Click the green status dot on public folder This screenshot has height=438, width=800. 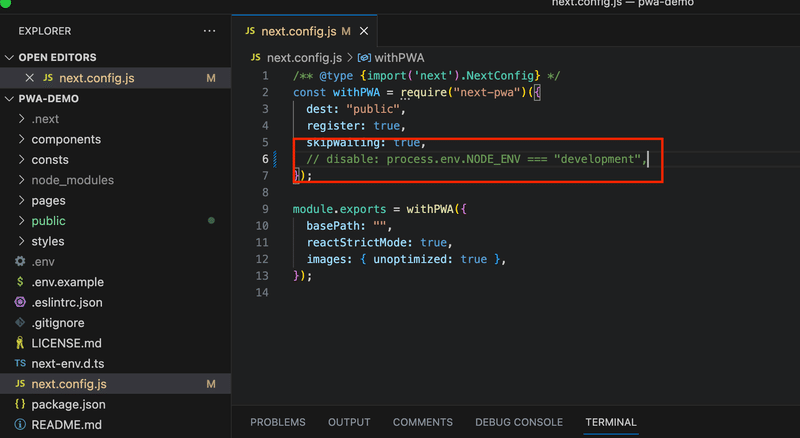(211, 221)
